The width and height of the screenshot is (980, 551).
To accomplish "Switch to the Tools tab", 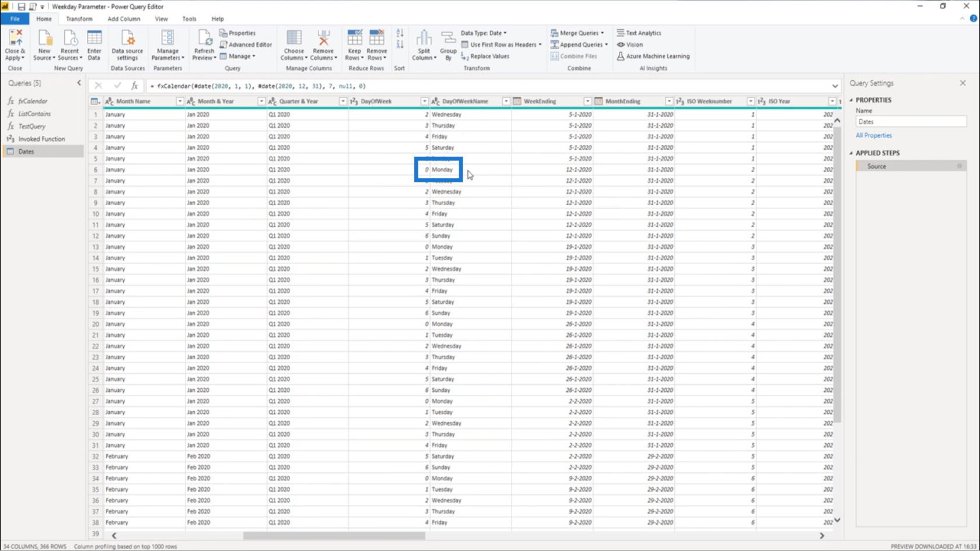I will [x=189, y=19].
